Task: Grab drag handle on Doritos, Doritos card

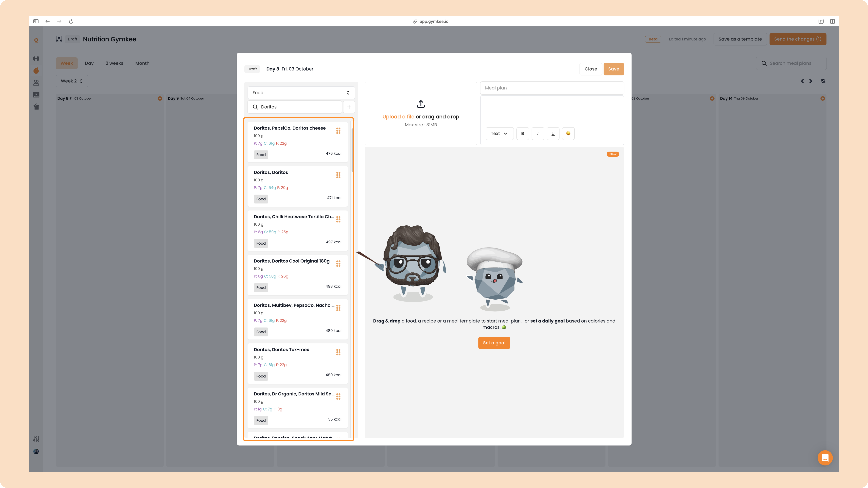Action: [x=338, y=175]
